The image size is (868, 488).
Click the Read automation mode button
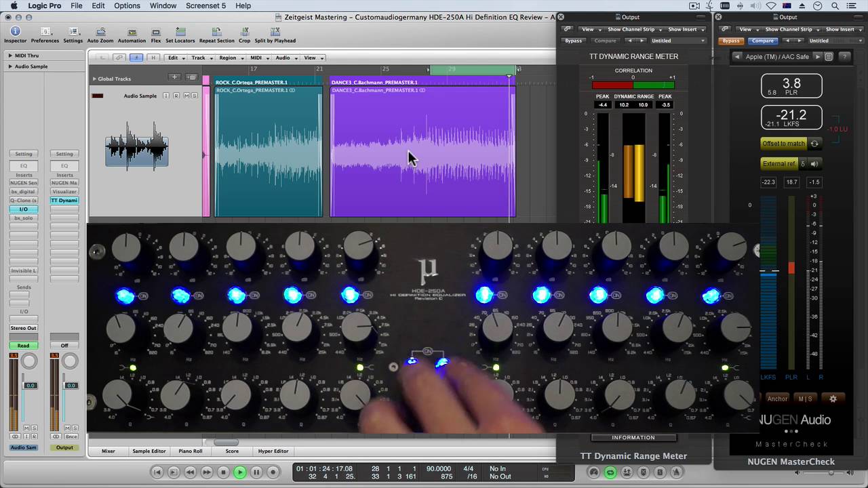(x=23, y=346)
